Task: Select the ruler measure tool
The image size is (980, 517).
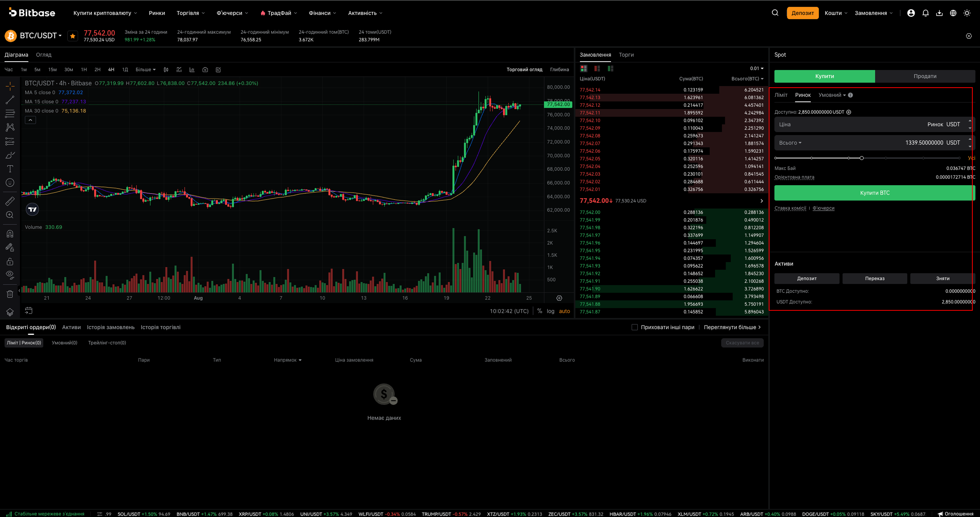Action: pyautogui.click(x=10, y=201)
